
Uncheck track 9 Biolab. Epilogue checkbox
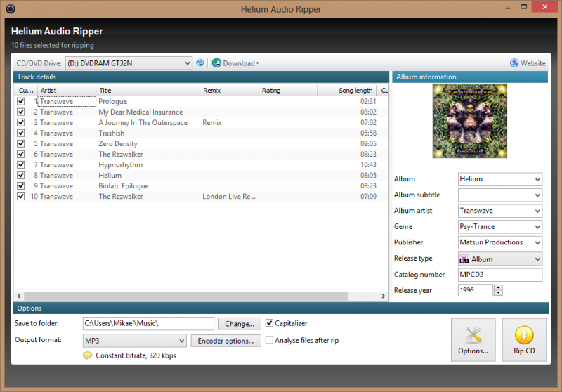point(21,186)
